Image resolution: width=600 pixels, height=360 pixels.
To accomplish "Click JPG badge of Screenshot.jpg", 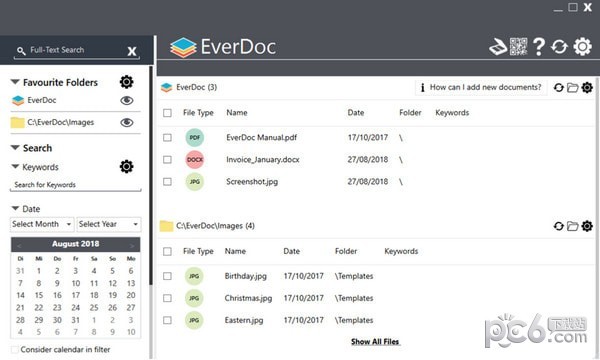I will [195, 182].
